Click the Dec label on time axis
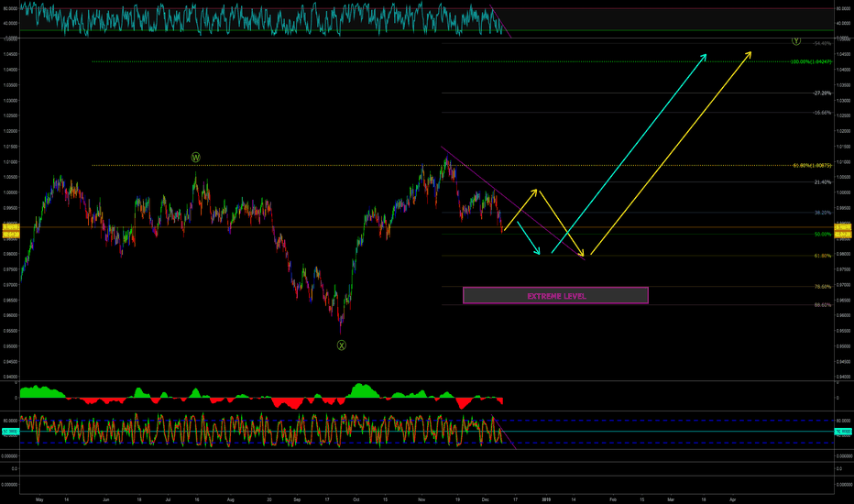Image resolution: width=854 pixels, height=504 pixels. pos(485,499)
